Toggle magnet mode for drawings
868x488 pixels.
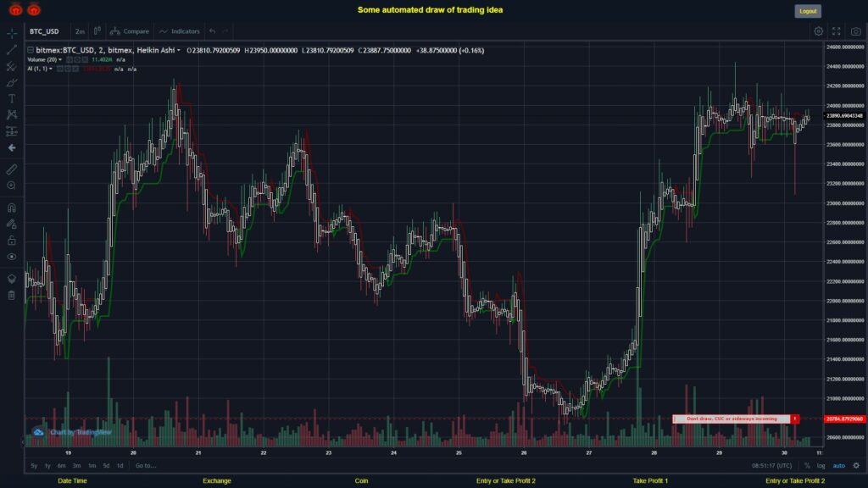pos(12,208)
